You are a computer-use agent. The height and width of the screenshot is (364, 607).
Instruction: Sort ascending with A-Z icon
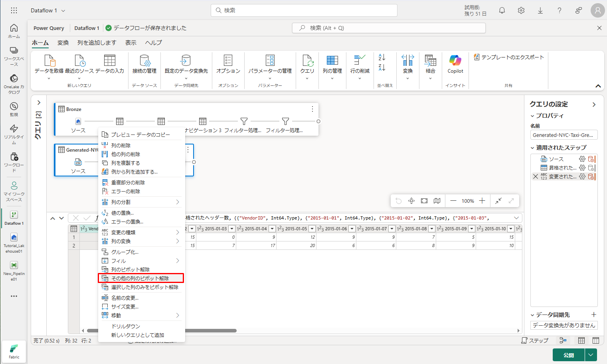(x=382, y=57)
